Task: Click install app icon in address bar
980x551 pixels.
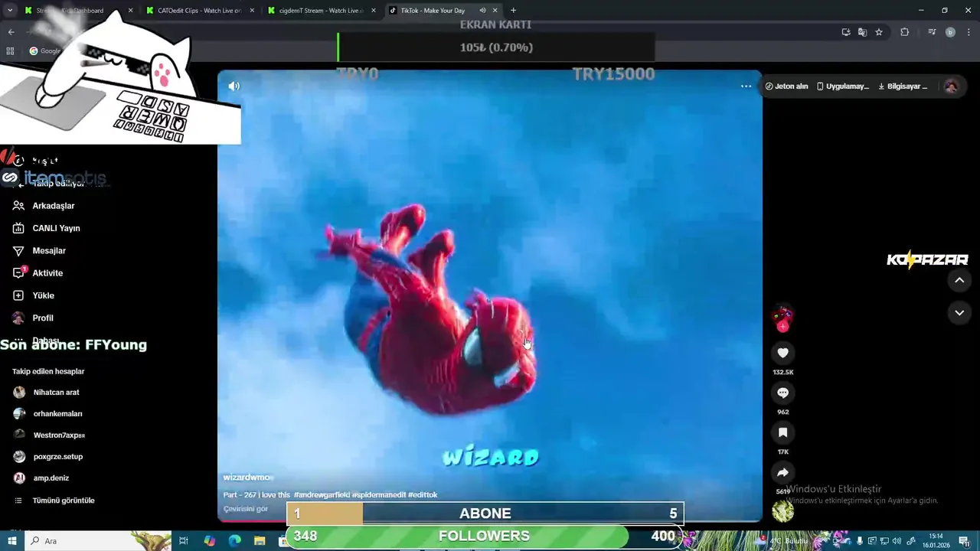Action: click(x=846, y=32)
